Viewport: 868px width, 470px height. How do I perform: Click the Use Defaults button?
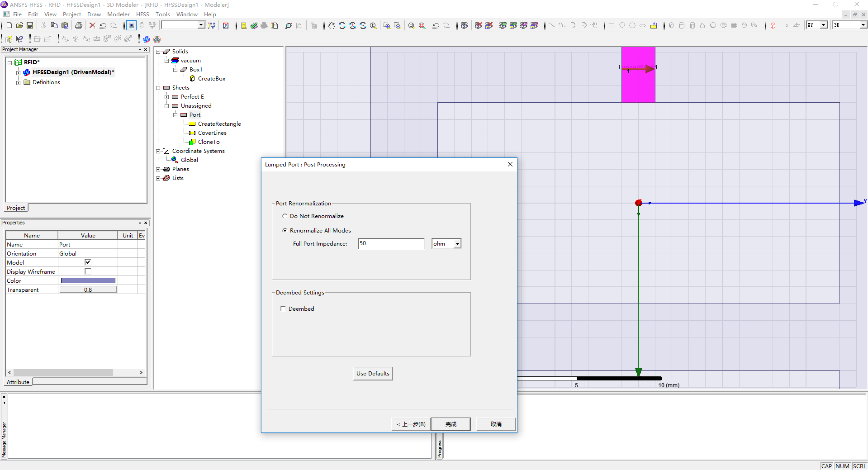click(373, 374)
